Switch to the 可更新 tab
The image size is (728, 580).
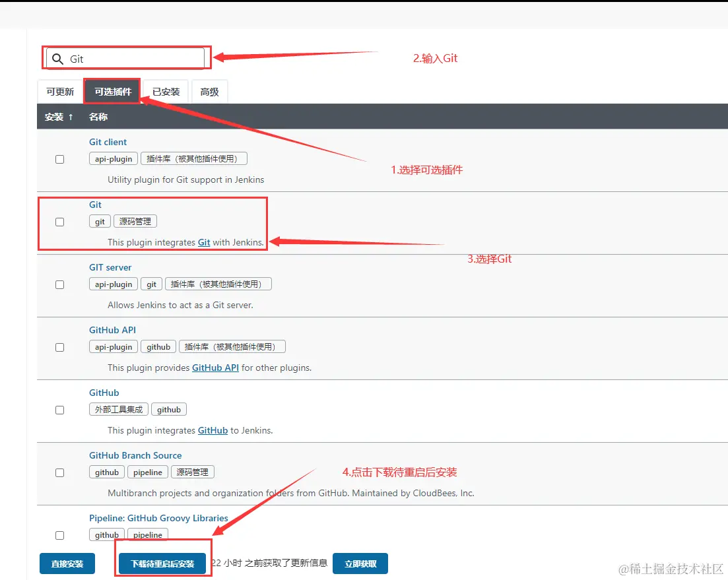[60, 92]
